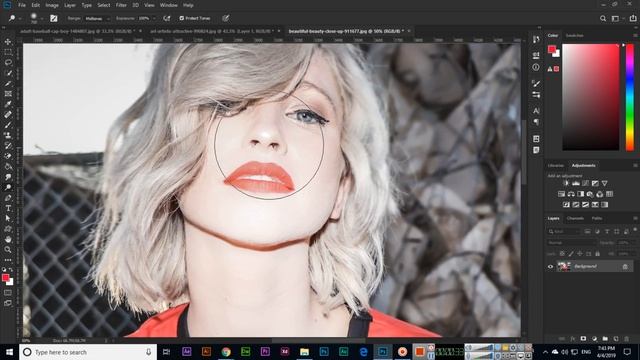Open the Range dropdown
Viewport: 640px width, 360px height.
(97, 18)
